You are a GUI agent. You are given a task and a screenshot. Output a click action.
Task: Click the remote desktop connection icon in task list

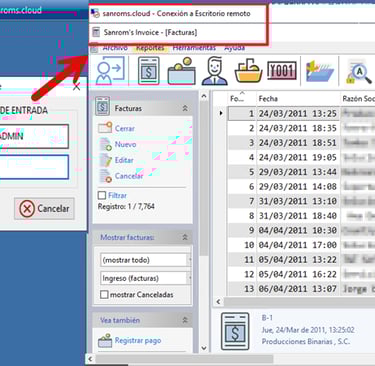coord(96,13)
